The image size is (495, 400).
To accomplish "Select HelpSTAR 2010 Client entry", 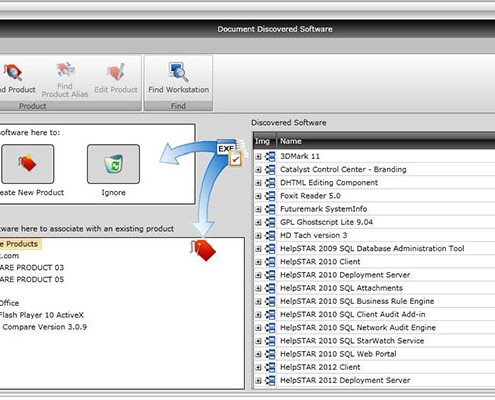I will (320, 262).
